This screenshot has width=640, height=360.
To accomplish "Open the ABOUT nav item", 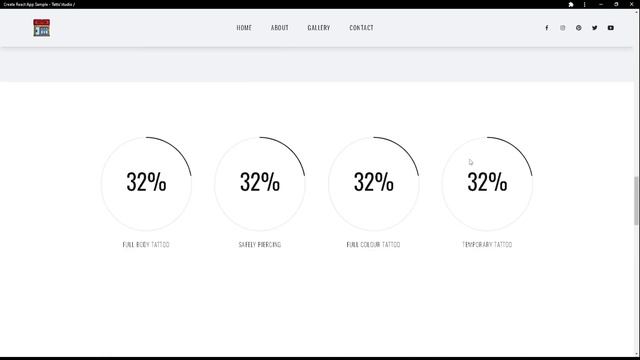I will tap(280, 28).
